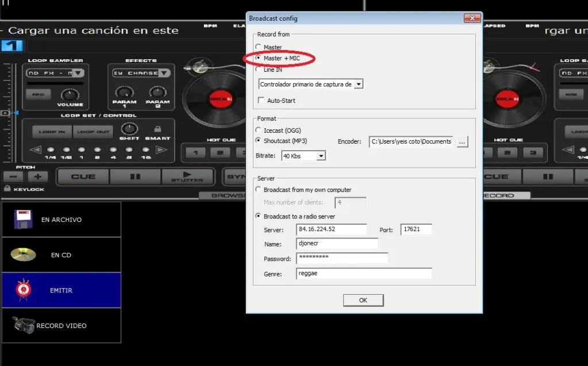Click the Max number of clients field
The image size is (588, 366).
[x=350, y=202]
